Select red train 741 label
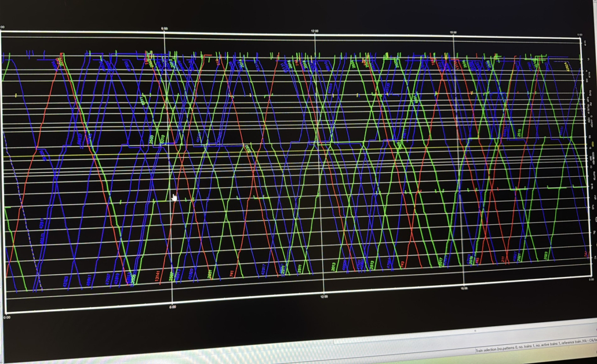The width and height of the screenshot is (597, 364). click(232, 273)
